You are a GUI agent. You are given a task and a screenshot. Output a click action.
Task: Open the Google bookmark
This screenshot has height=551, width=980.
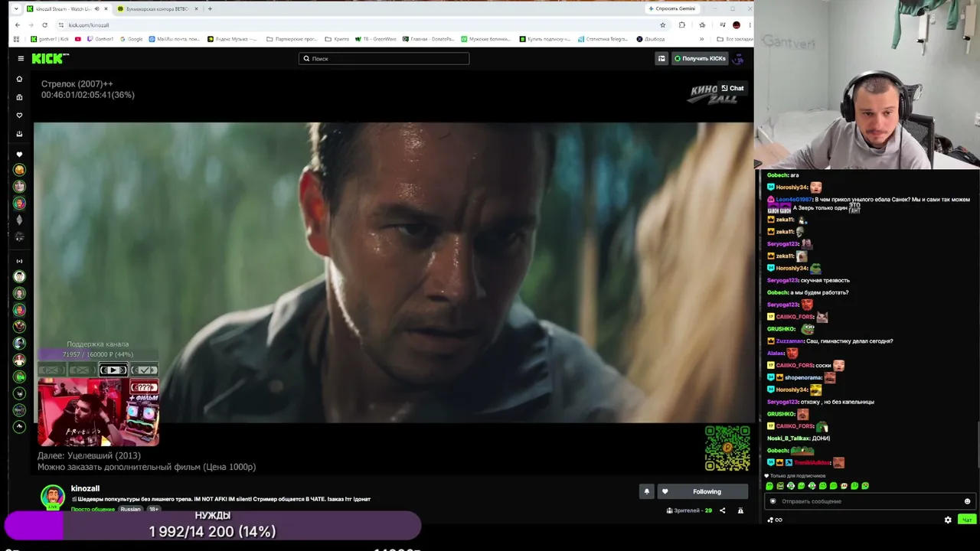click(x=132, y=39)
